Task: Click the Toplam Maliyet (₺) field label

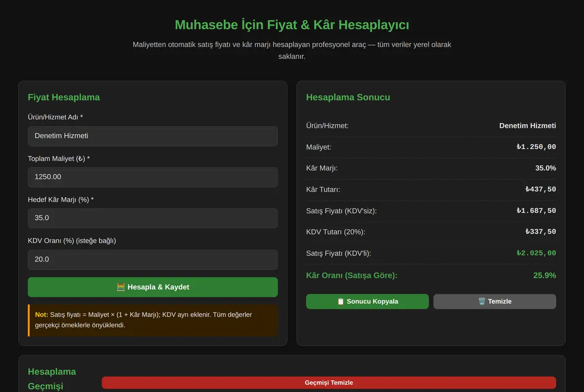Action: [59, 159]
